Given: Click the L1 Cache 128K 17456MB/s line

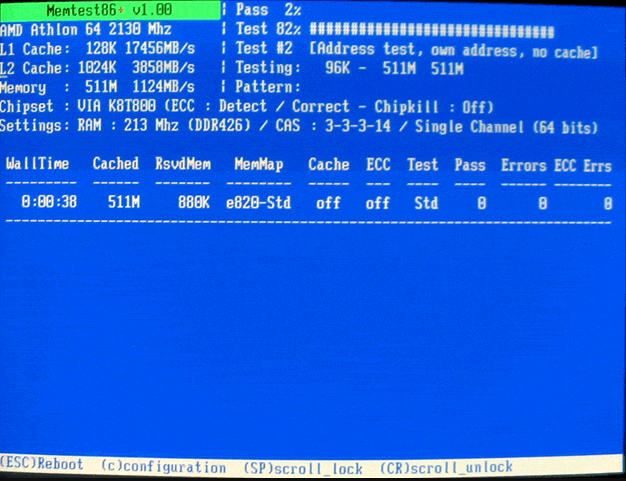Looking at the screenshot, I should click(97, 49).
